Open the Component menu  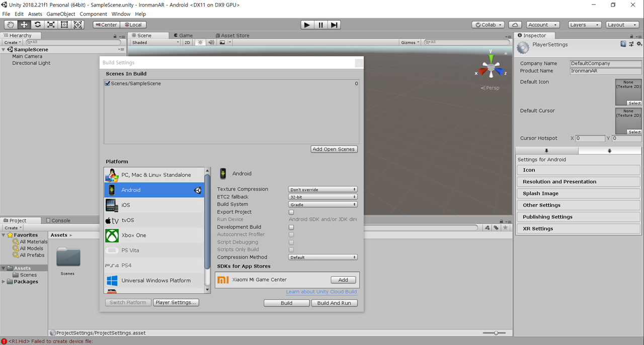pyautogui.click(x=94, y=14)
